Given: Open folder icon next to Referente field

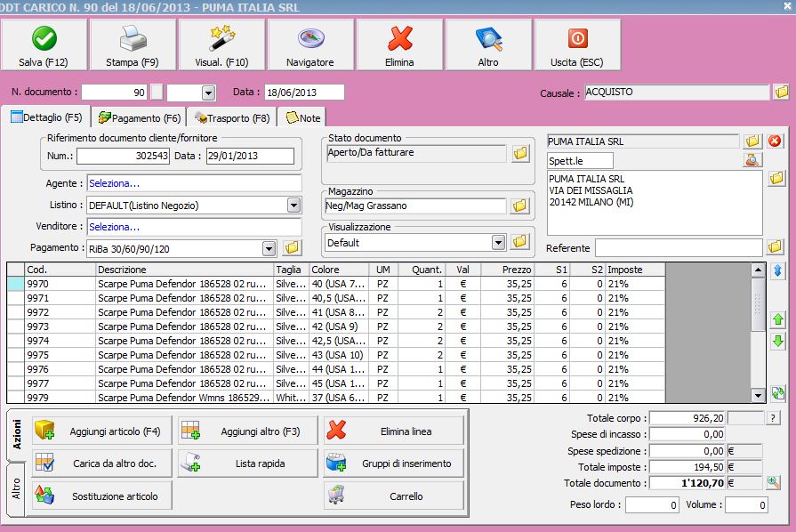Looking at the screenshot, I should point(776,246).
